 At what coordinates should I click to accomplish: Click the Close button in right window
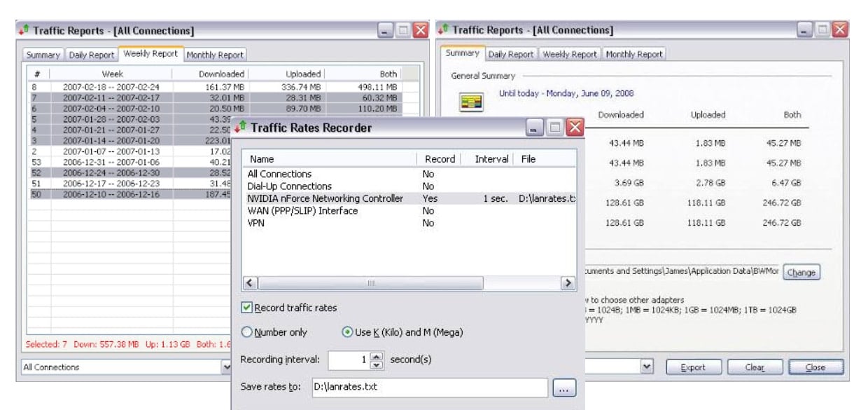[815, 367]
